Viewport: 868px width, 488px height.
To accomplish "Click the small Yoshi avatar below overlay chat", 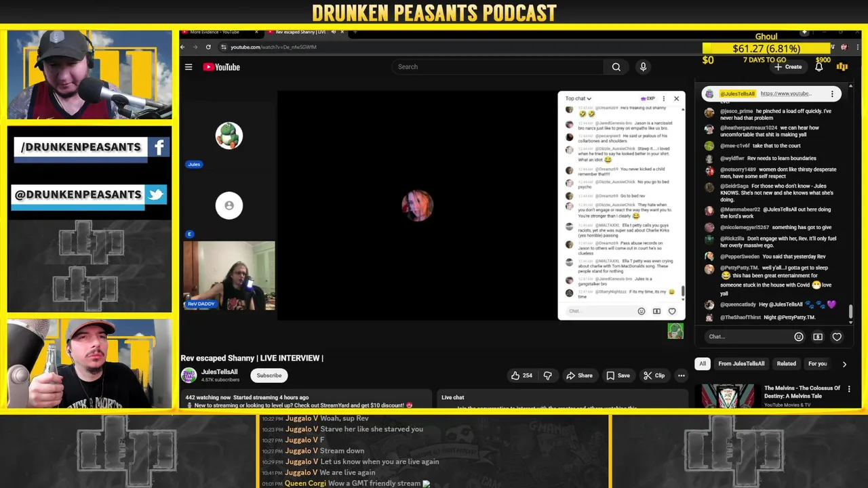I will pos(675,331).
